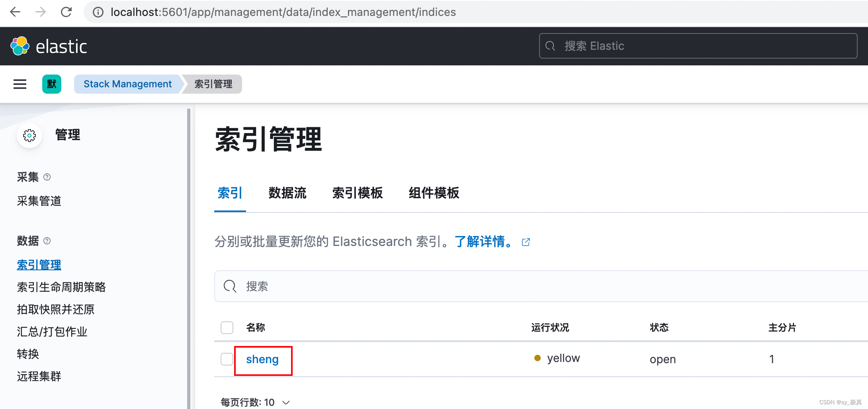
Task: Sort by 名称 column header
Action: tap(256, 328)
